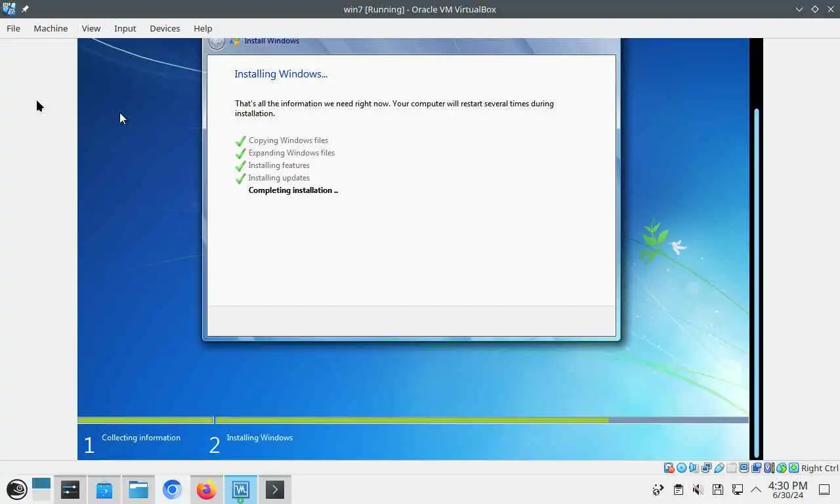This screenshot has width=840, height=504.
Task: Click the muted volume tray icon
Action: (x=698, y=490)
